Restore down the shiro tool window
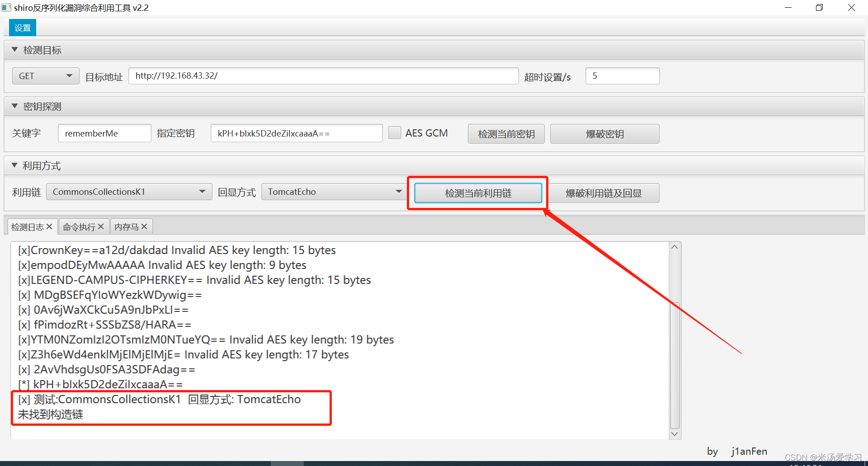This screenshot has height=466, width=868. point(819,8)
